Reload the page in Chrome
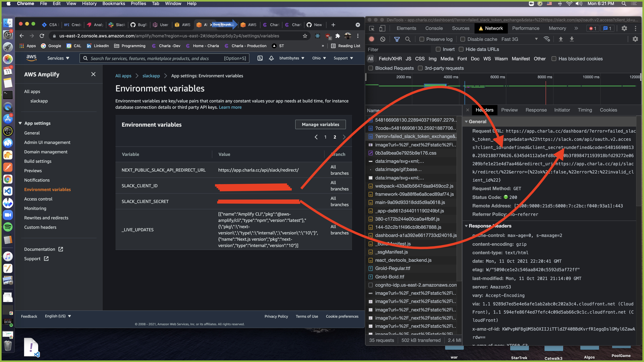 (42, 36)
